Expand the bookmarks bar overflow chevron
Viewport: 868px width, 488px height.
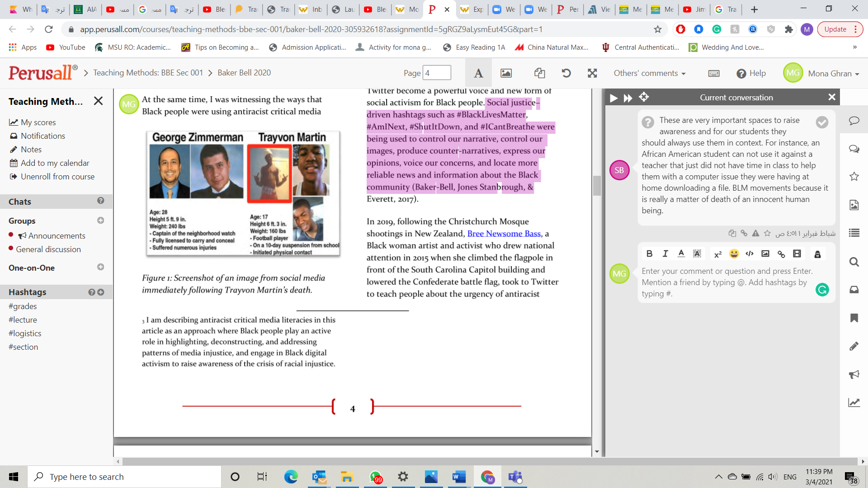coord(854,47)
